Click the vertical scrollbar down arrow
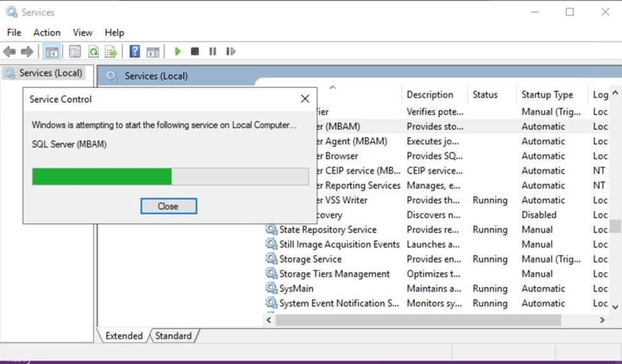Screen dimensions: 622x364 coord(615,307)
